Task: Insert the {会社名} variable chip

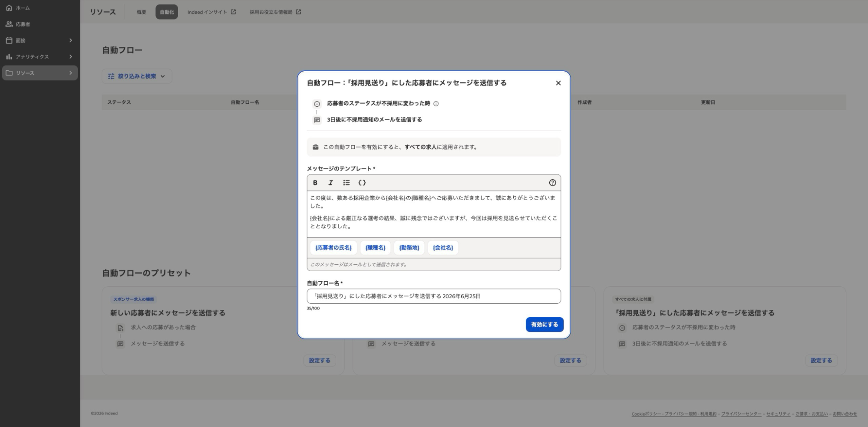Action: [443, 248]
